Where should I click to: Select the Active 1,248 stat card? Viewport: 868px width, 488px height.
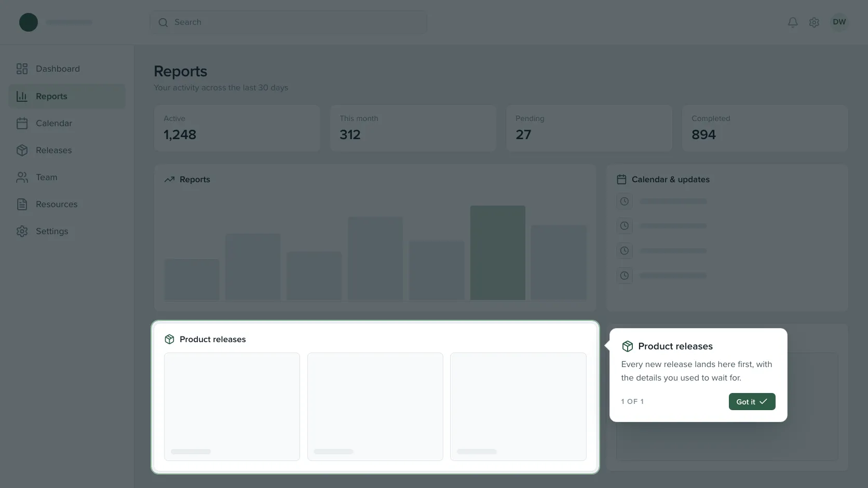click(237, 128)
